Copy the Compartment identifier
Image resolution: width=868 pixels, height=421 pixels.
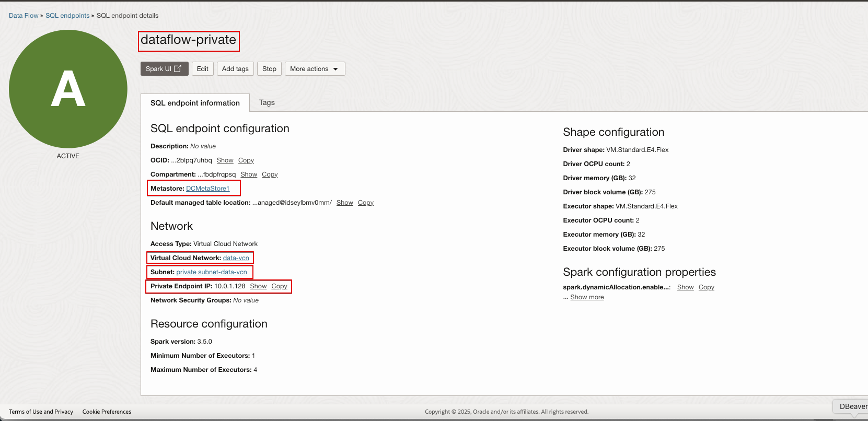click(x=270, y=174)
